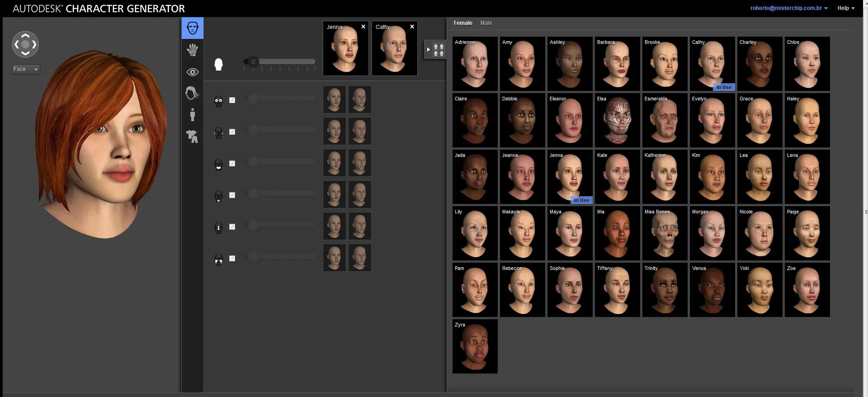Open the Clothing icon tab
868x397 pixels.
(193, 136)
